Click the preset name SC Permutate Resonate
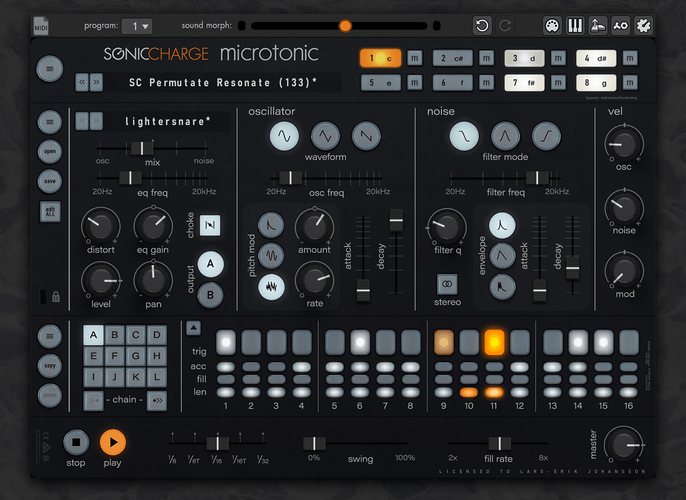Image resolution: width=686 pixels, height=500 pixels. tap(223, 82)
